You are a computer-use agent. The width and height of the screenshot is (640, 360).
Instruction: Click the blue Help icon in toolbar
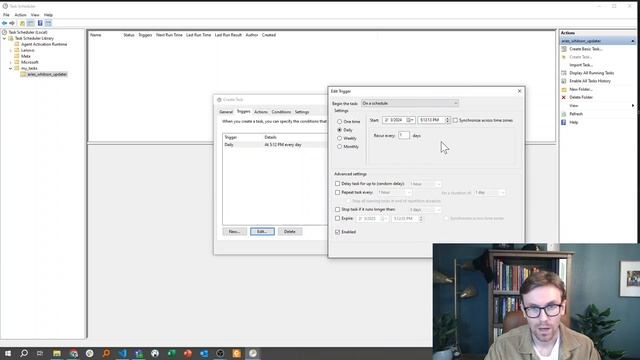(x=40, y=23)
